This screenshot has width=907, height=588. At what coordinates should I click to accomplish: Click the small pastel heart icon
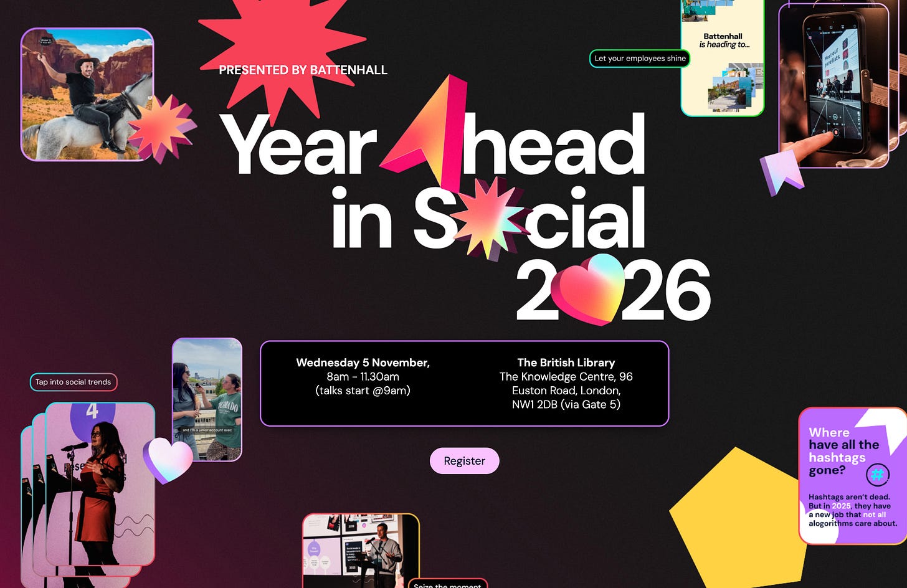[x=168, y=460]
